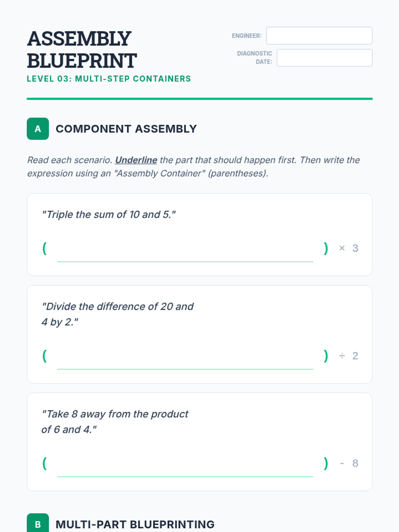Select the answer line ending in ÷ 2
399x532 pixels.
[x=185, y=360]
